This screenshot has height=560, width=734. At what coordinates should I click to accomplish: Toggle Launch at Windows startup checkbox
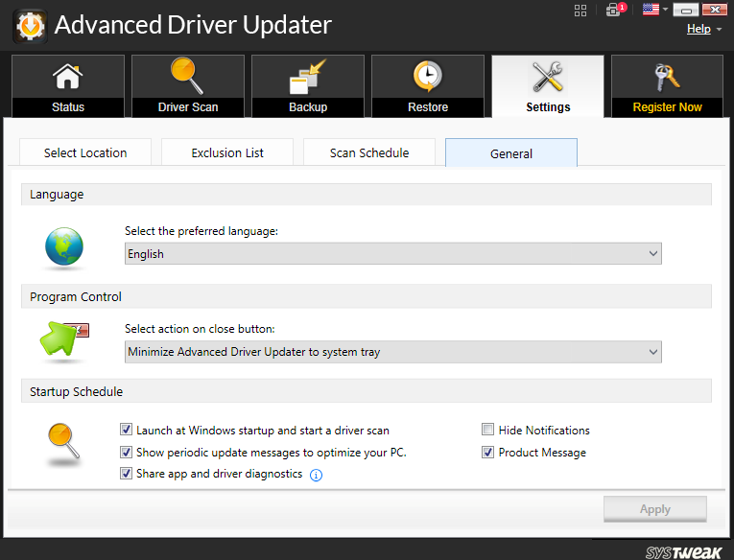[x=126, y=430]
